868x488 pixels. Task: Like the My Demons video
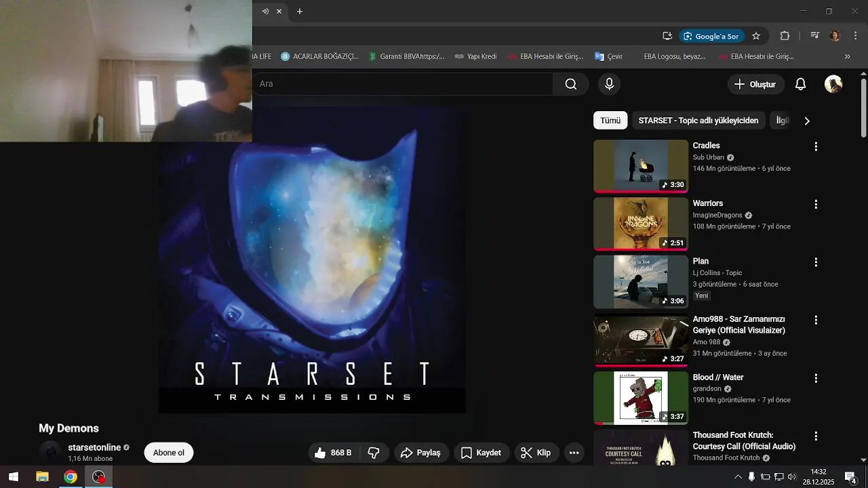click(334, 453)
